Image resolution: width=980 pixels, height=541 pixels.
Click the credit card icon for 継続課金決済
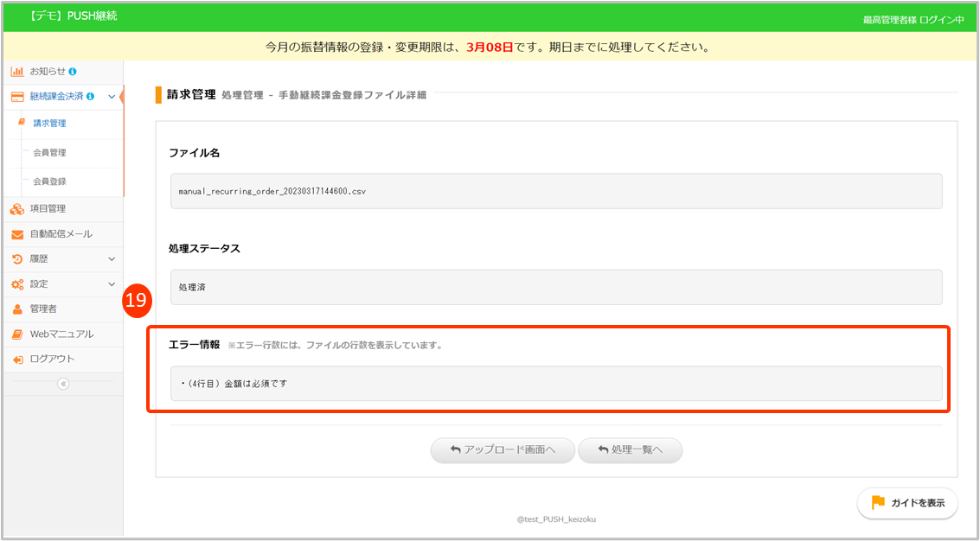(17, 97)
